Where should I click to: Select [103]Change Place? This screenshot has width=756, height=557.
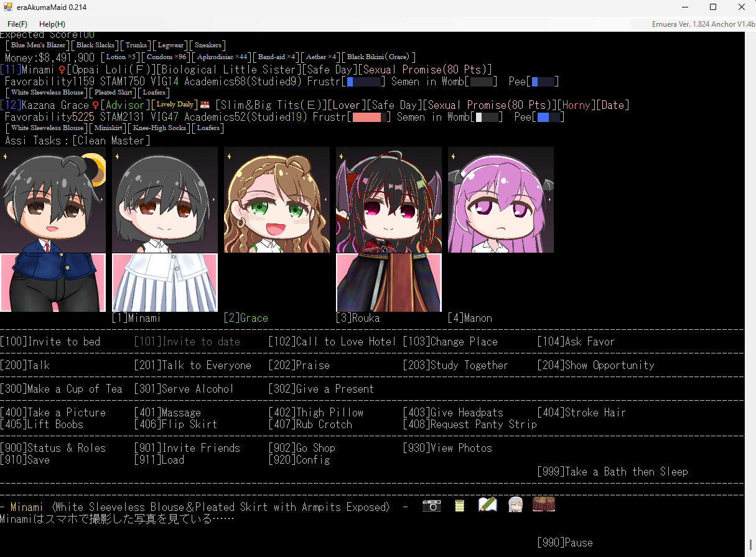[x=450, y=342]
